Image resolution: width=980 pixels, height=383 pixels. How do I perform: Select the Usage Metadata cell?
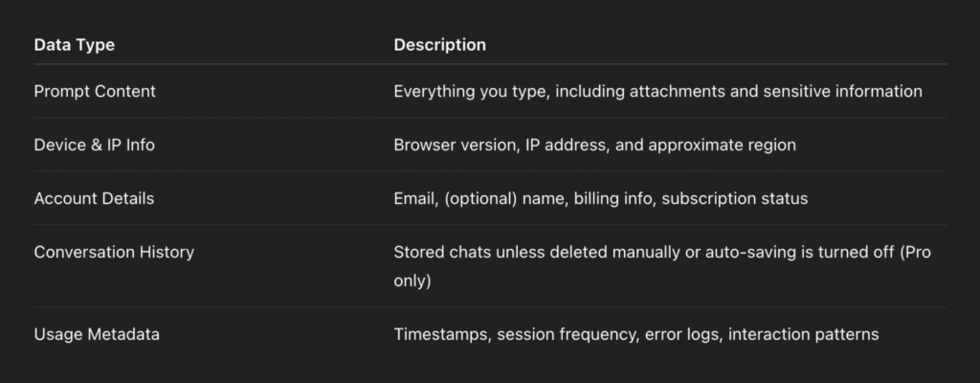point(97,335)
